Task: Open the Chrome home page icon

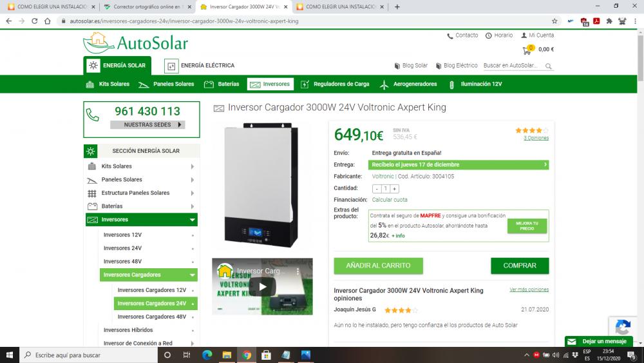Action: (x=47, y=21)
